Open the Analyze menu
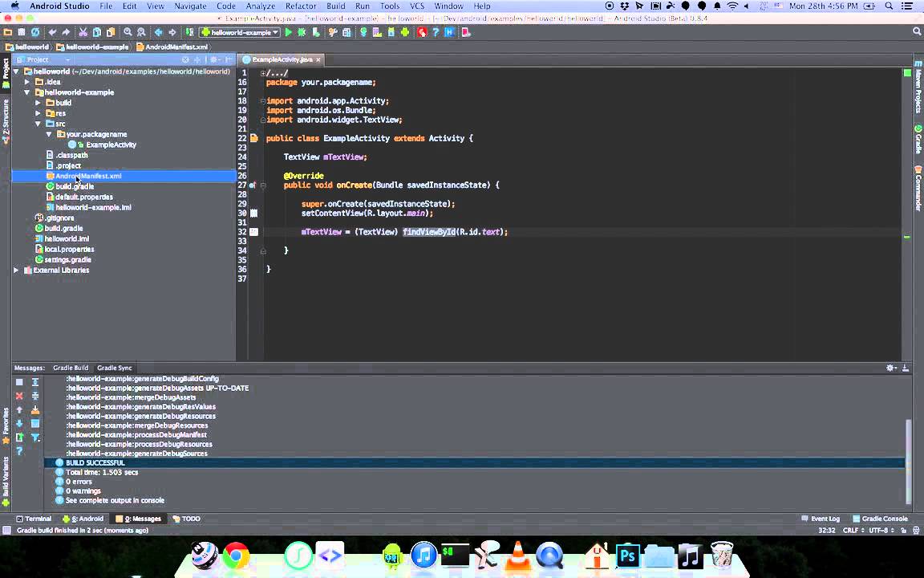Viewport: 924px width, 578px height. tap(261, 6)
